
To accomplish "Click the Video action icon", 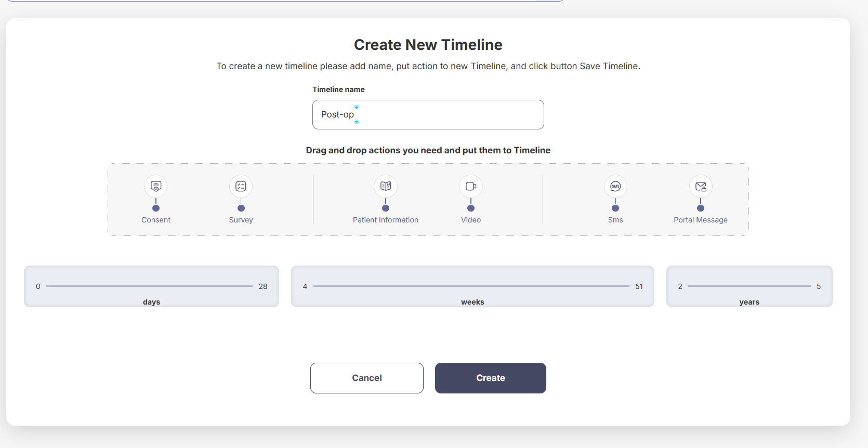I will [471, 186].
